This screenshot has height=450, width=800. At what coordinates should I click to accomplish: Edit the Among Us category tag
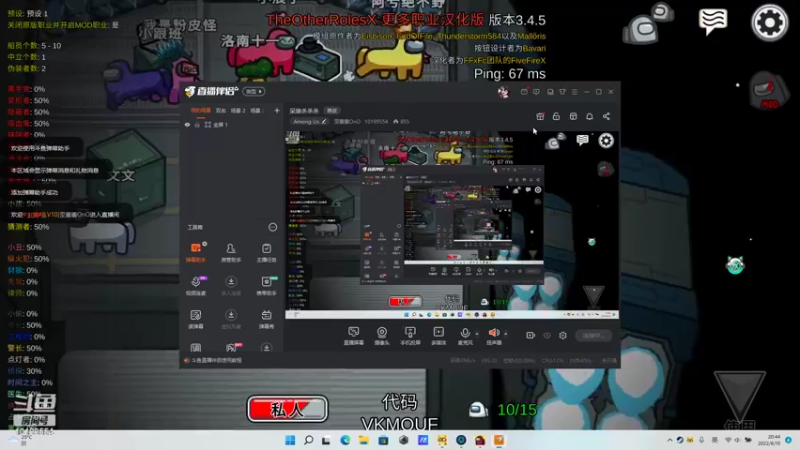tap(309, 121)
